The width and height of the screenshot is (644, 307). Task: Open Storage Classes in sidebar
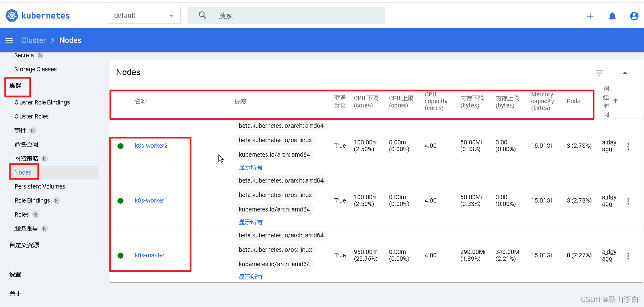point(36,69)
